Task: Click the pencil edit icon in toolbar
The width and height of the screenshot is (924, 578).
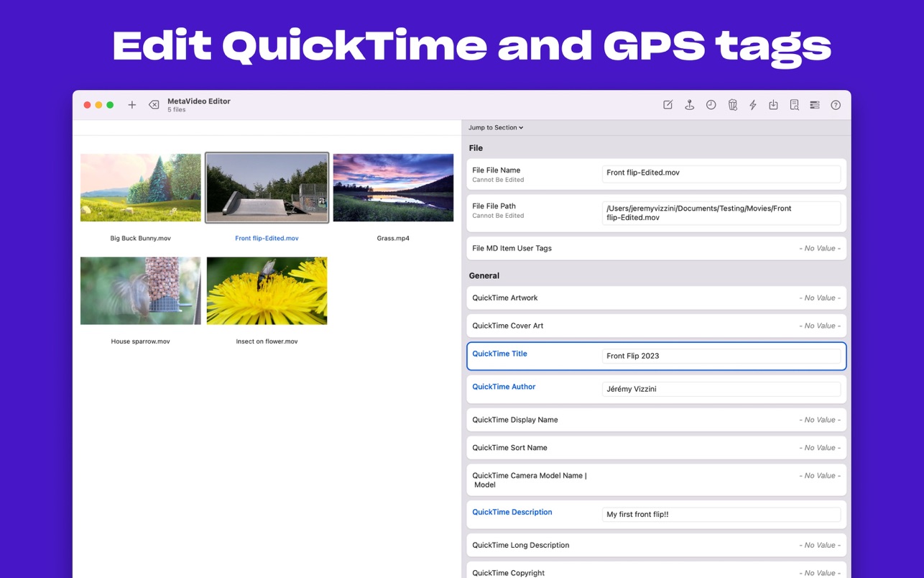Action: (667, 105)
